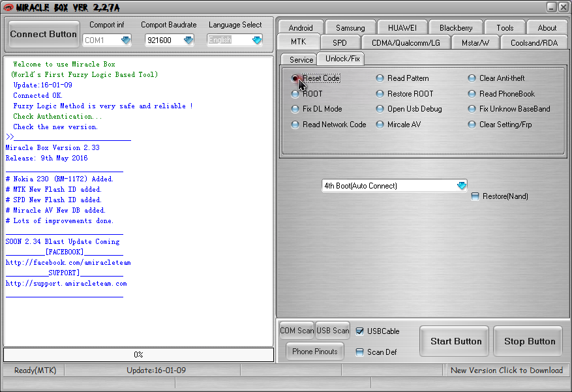572x392 pixels.
Task: Click New Version Click to Download
Action: click(x=507, y=370)
